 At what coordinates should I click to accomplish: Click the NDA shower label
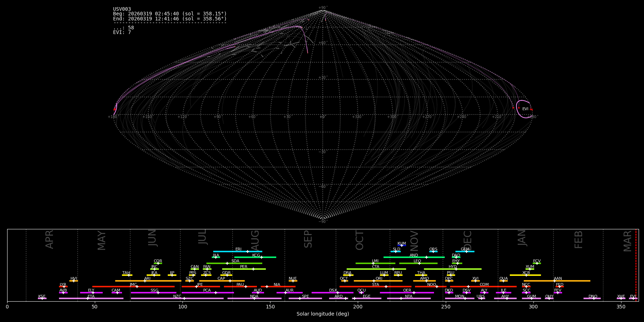(254, 297)
